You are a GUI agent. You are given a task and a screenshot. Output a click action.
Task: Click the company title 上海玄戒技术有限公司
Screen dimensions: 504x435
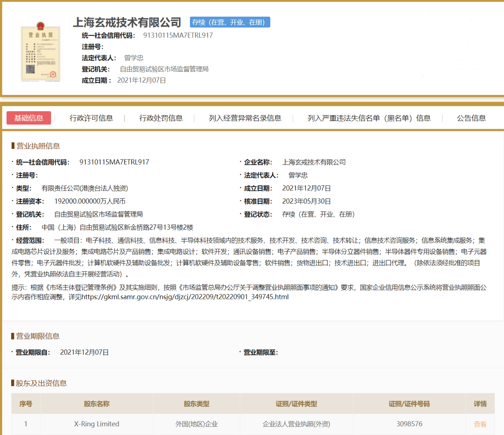pyautogui.click(x=127, y=22)
